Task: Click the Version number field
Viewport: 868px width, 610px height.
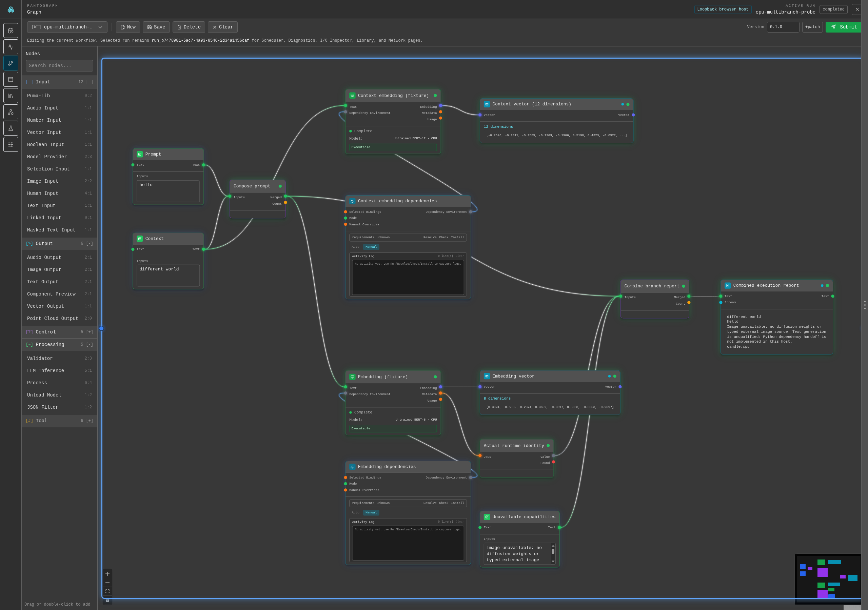Action: point(783,27)
